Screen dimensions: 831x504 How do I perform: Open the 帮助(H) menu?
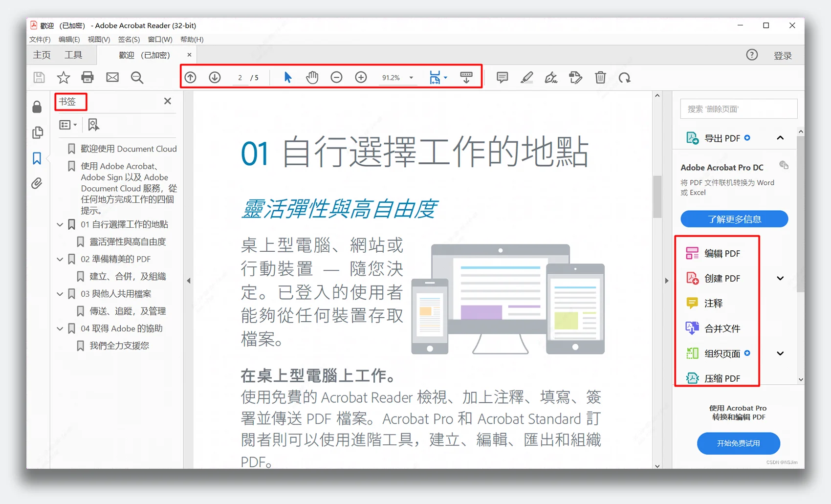(192, 39)
